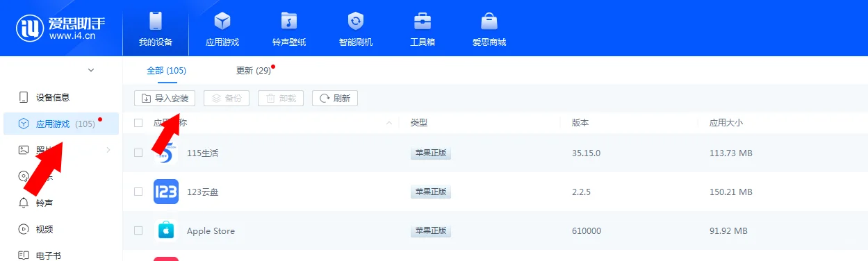The width and height of the screenshot is (868, 261).
Task: Click the 刷新 button
Action: [335, 99]
